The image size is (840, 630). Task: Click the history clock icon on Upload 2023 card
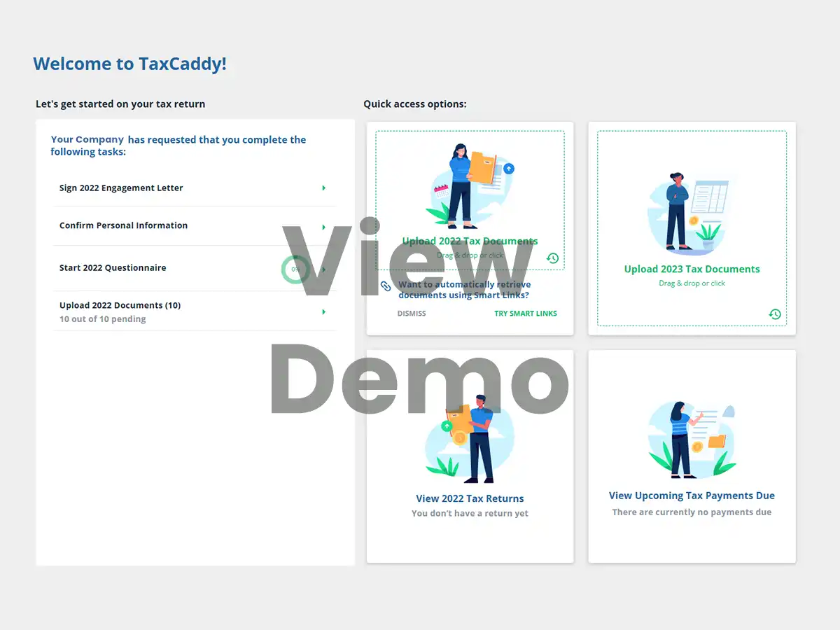(x=774, y=314)
